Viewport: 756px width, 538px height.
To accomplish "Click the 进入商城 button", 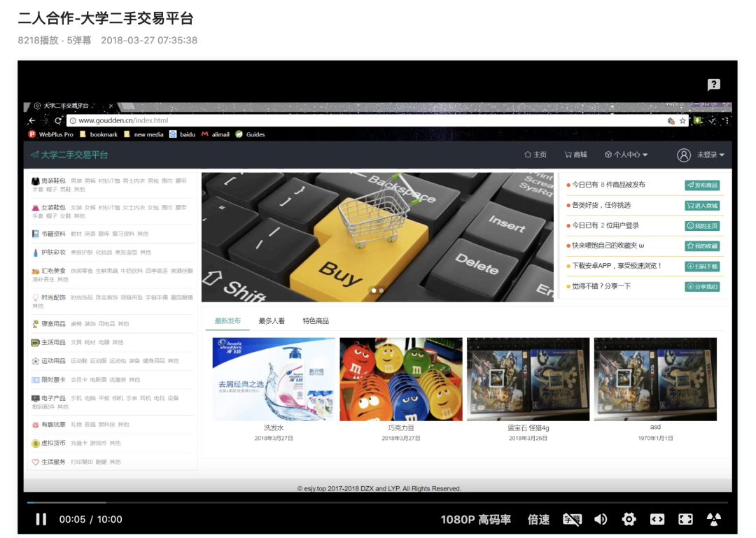I will coord(702,206).
